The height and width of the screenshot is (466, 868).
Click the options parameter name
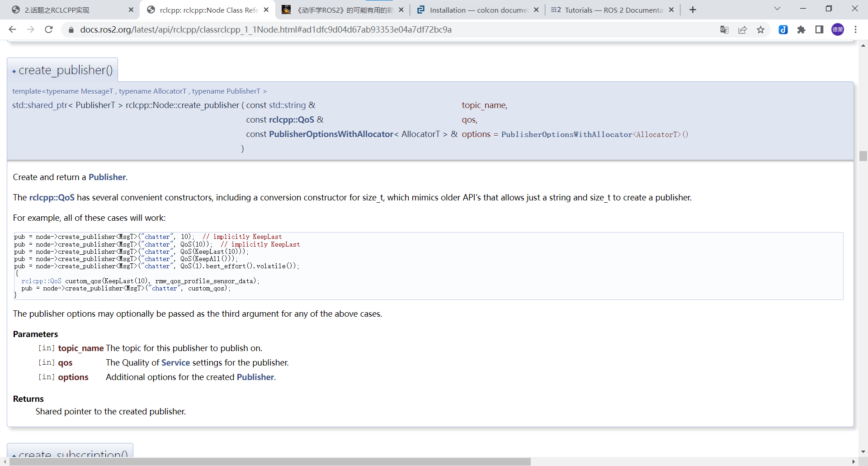(73, 377)
